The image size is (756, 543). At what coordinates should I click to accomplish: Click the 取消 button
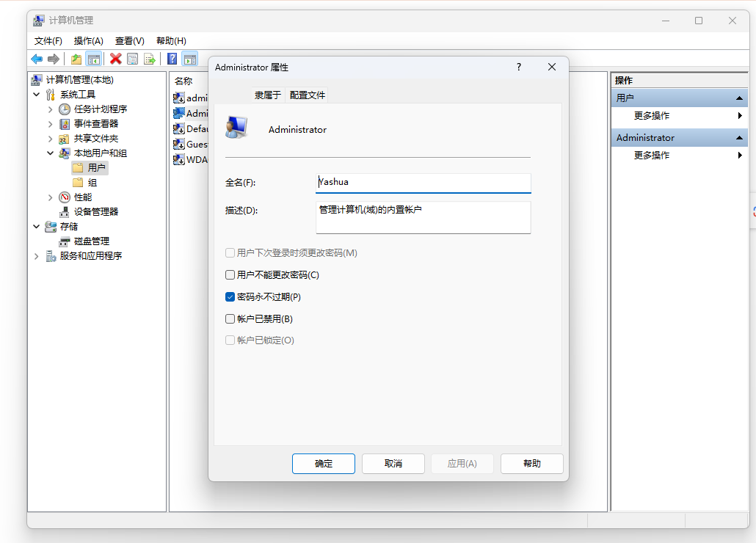tap(393, 464)
